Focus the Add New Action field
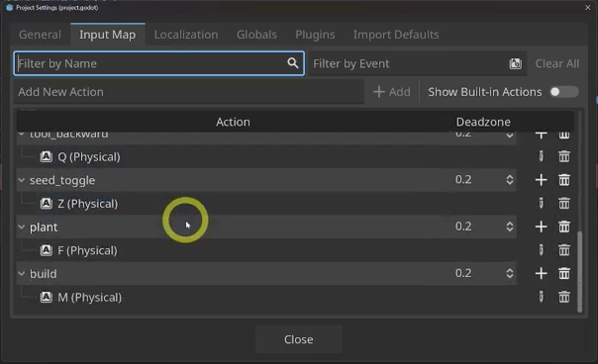 (189, 92)
